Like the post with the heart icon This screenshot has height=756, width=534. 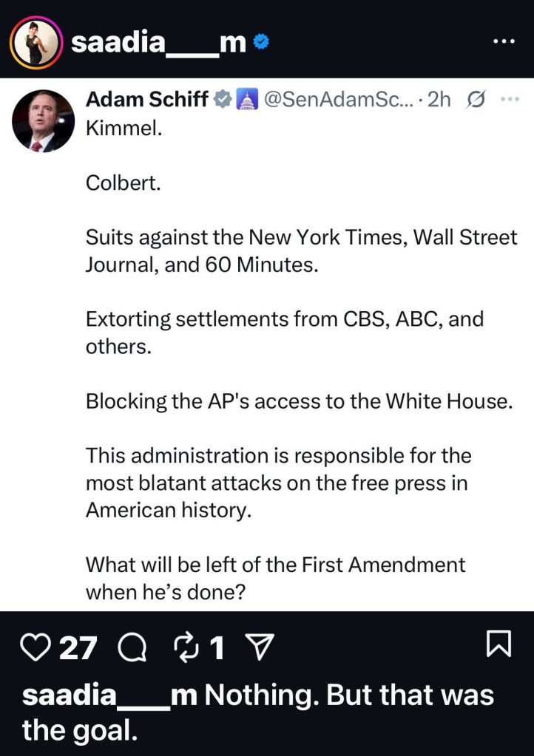point(36,648)
